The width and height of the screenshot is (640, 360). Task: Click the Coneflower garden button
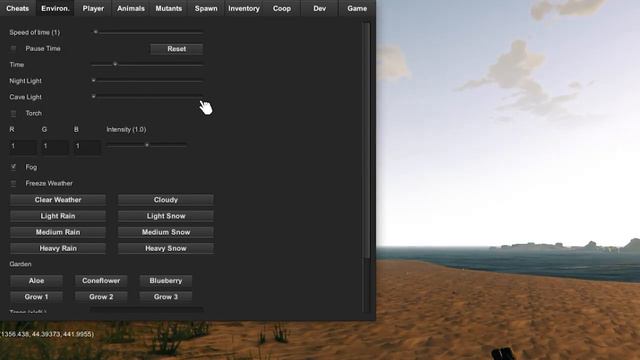(101, 281)
